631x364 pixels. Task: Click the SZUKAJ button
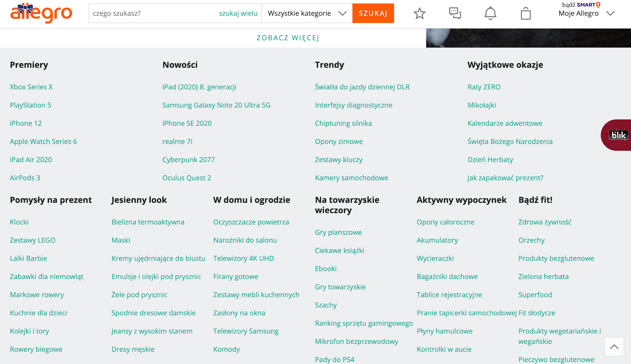373,13
